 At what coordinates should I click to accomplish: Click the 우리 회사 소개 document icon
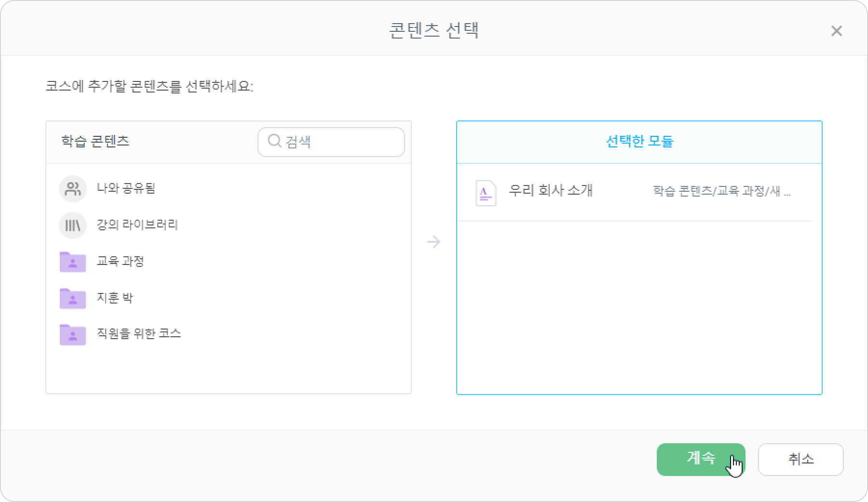[486, 193]
